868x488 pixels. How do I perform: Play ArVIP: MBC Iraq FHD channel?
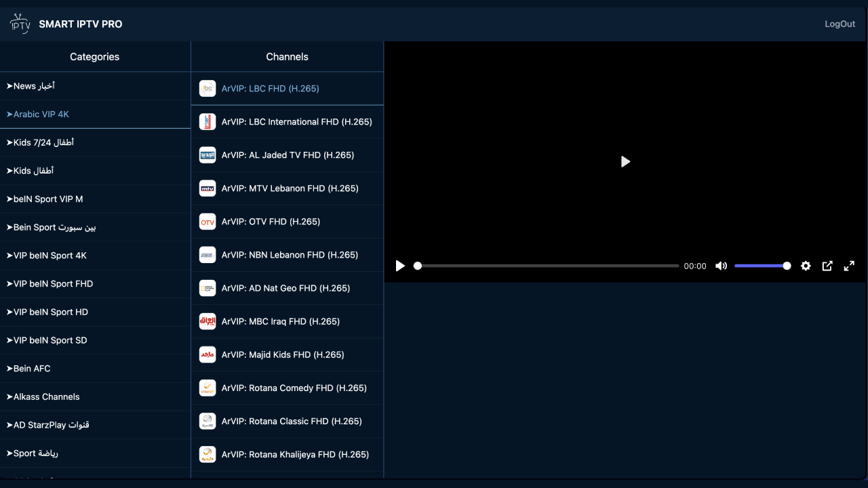(x=288, y=321)
